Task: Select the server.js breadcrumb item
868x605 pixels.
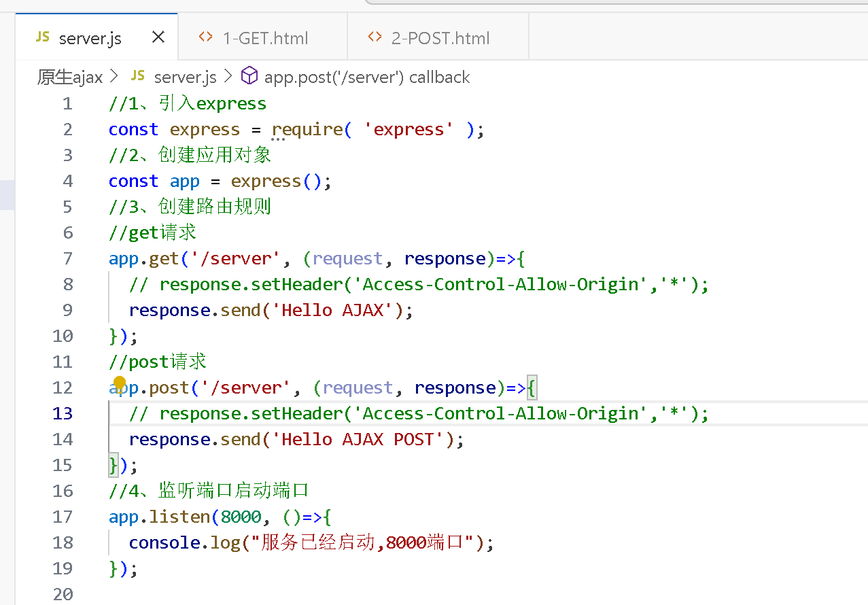Action: click(x=186, y=77)
